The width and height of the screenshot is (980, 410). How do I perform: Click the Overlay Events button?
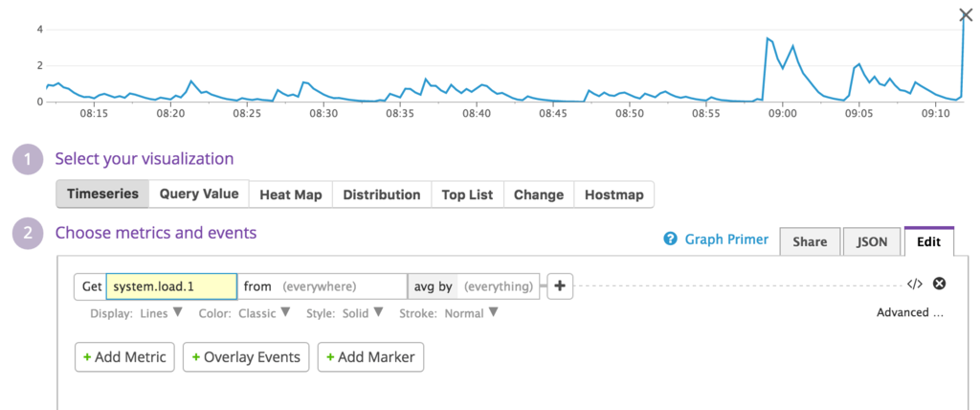coord(246,356)
